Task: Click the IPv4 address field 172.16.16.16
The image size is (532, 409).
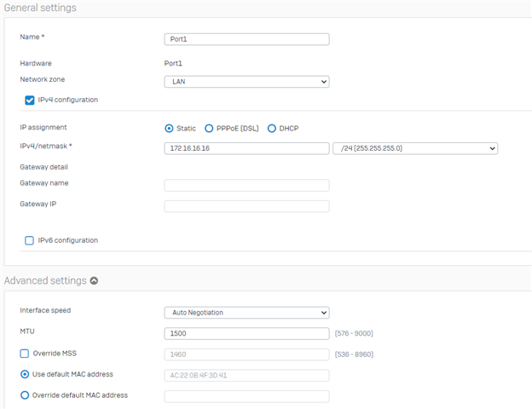Action: point(246,148)
